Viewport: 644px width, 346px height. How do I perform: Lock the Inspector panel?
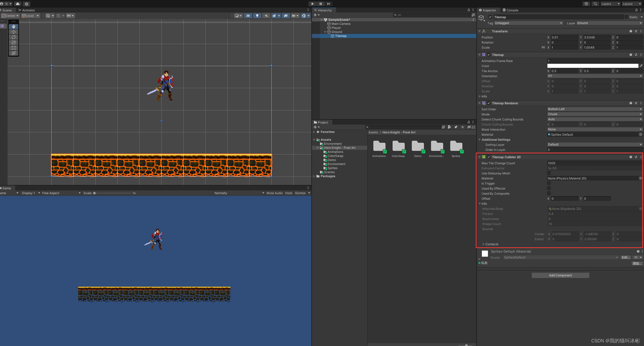click(x=636, y=10)
